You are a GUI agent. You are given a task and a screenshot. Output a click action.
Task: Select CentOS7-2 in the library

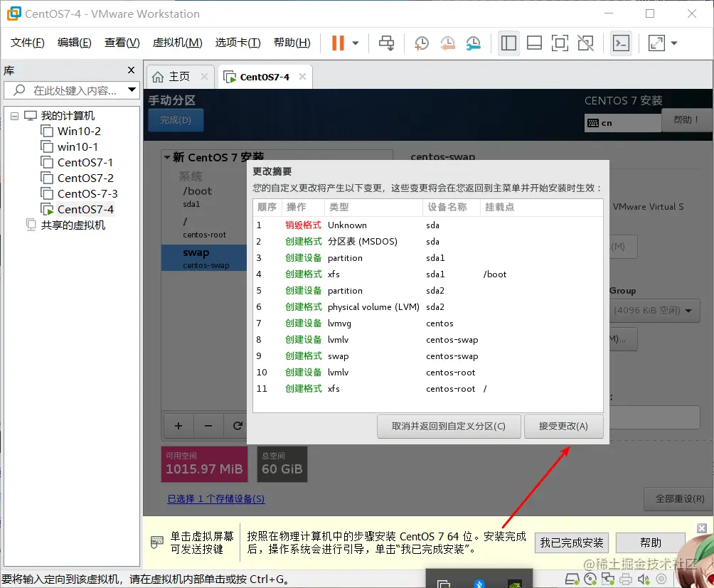click(85, 178)
